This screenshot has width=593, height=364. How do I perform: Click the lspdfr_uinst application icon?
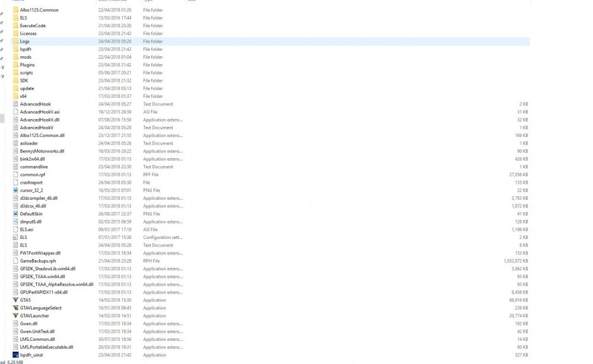tap(15, 355)
